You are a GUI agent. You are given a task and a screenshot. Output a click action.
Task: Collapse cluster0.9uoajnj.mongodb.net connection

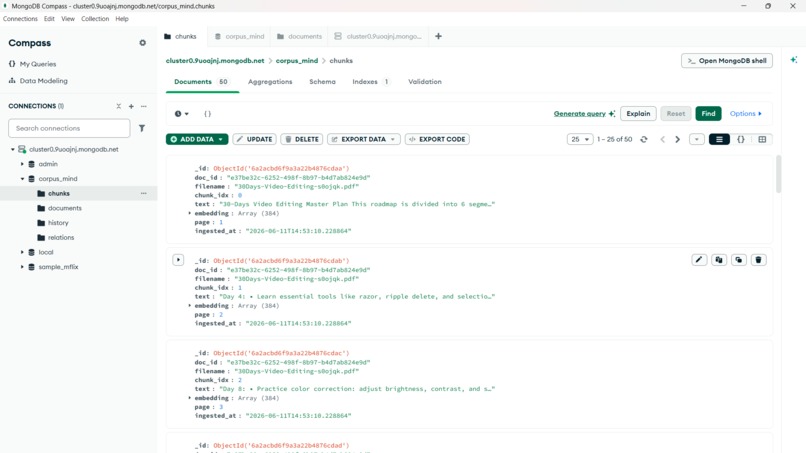tap(12, 149)
